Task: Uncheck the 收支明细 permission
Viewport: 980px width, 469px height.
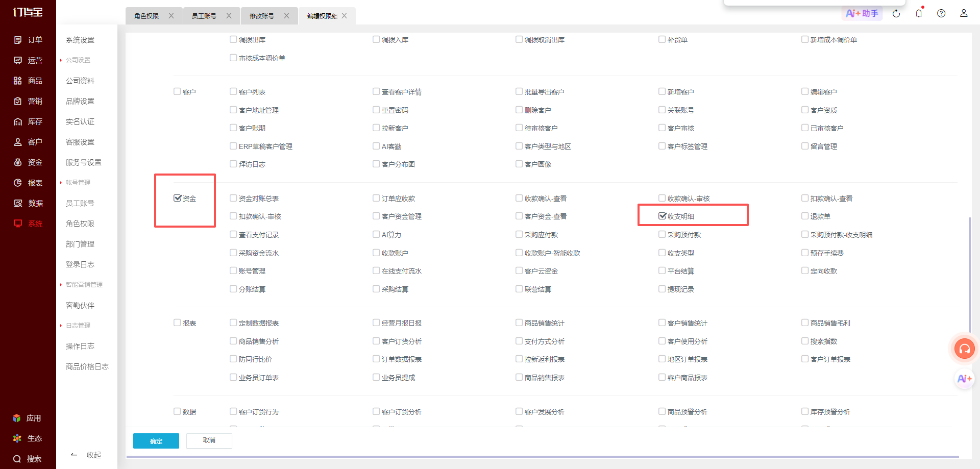Action: point(662,216)
